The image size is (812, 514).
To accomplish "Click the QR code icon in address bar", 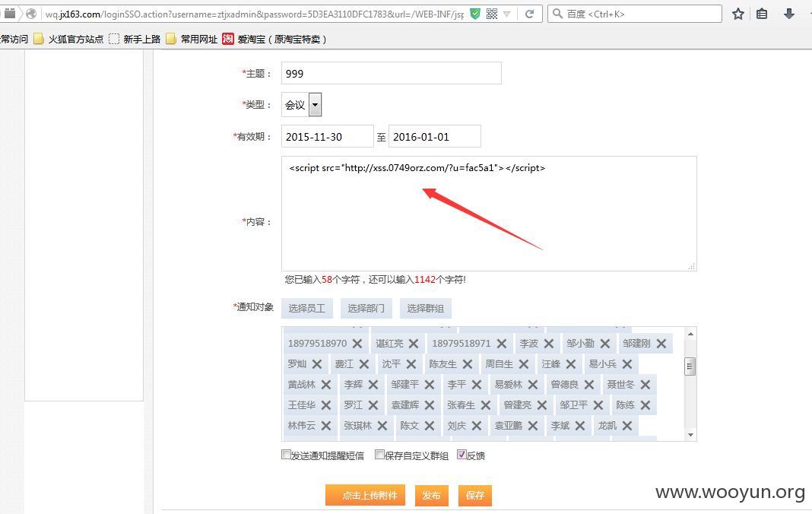I will click(x=491, y=14).
